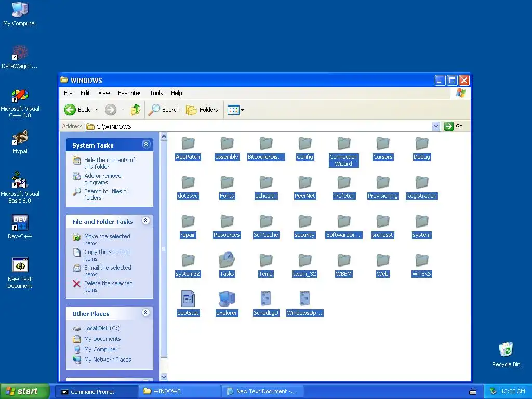Click Search for files or folders link
Image resolution: width=532 pixels, height=399 pixels.
tap(106, 194)
